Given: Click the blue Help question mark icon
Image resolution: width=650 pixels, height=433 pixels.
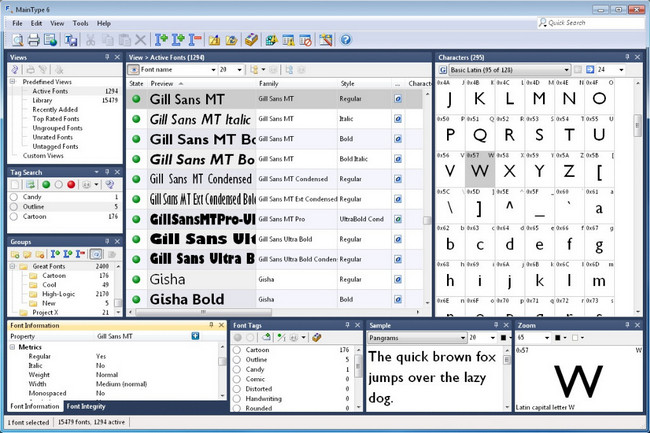Looking at the screenshot, I should [x=346, y=40].
